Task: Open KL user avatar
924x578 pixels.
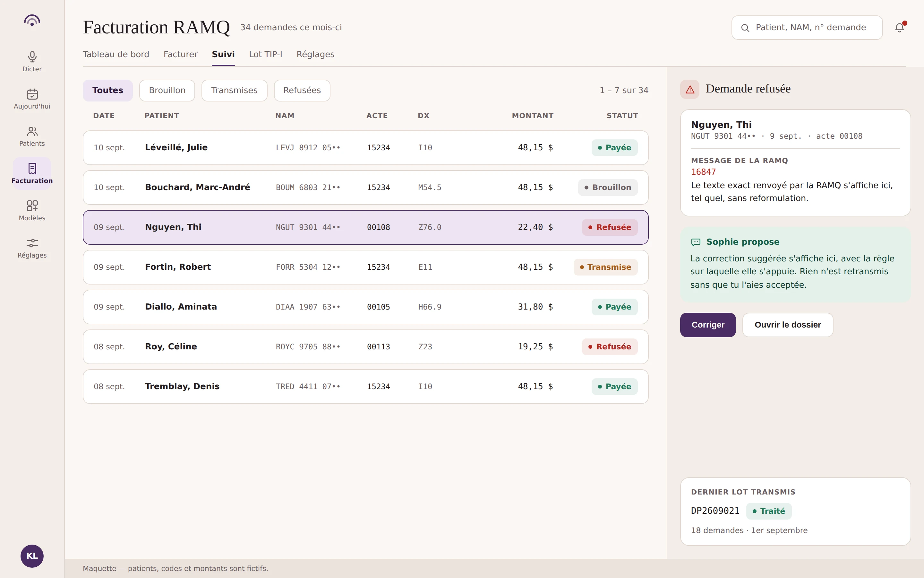Action: (32, 556)
